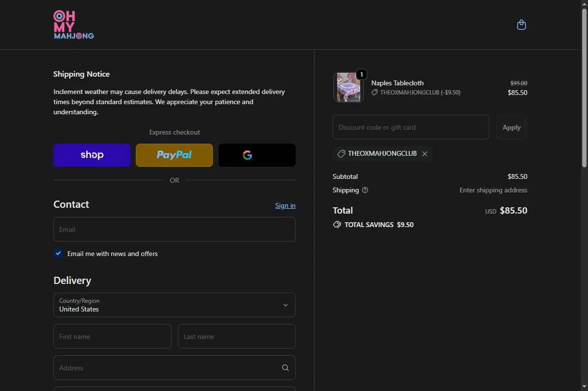Click the address search magnifier icon
Screen dimensions: 588x391
point(285,368)
